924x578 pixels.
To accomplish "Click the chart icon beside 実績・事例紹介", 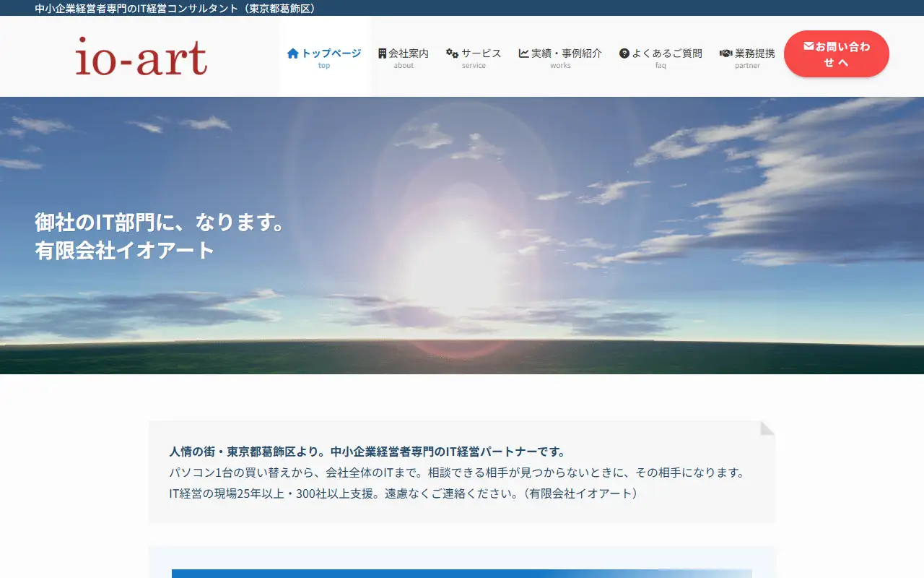I will 524,53.
